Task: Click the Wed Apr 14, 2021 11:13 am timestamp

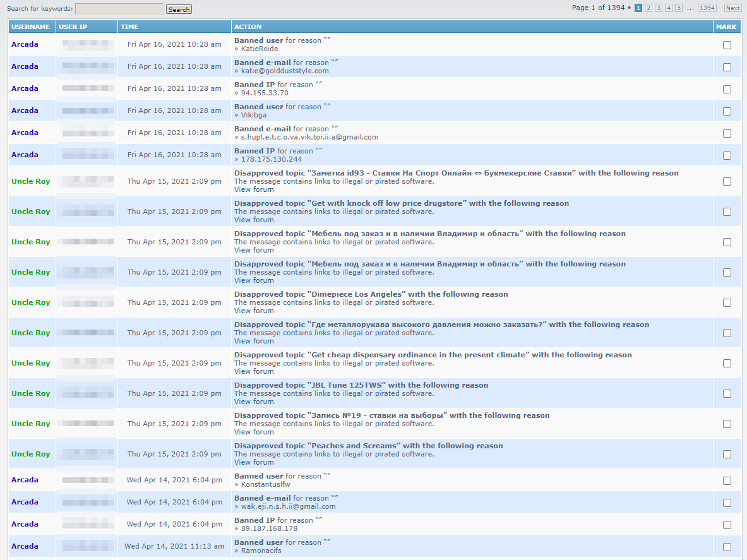Action: click(174, 546)
